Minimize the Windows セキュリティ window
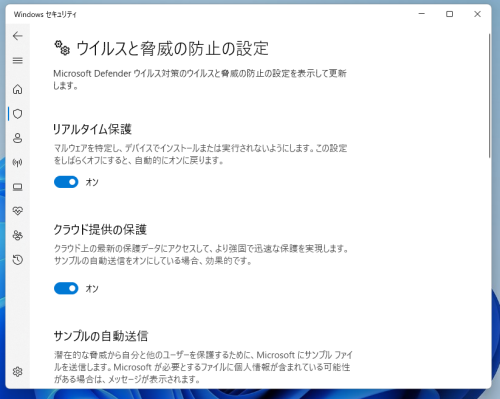500x399 pixels. (x=422, y=14)
